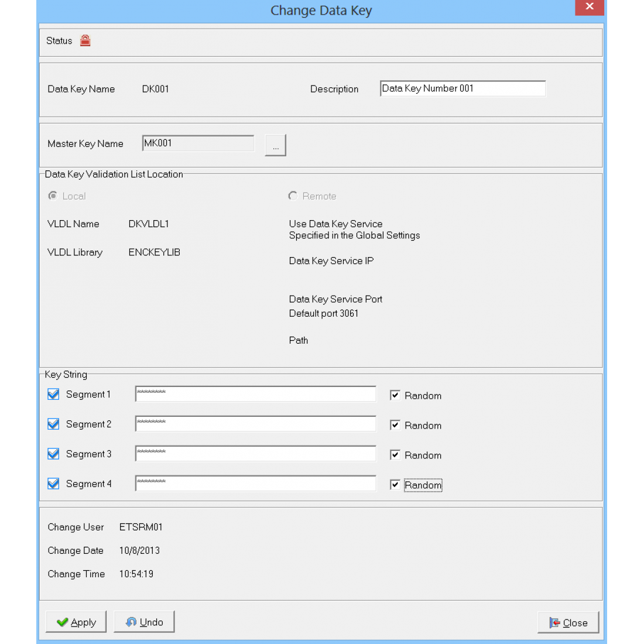Select the Local validation list option
The height and width of the screenshot is (644, 644).
pyautogui.click(x=53, y=196)
